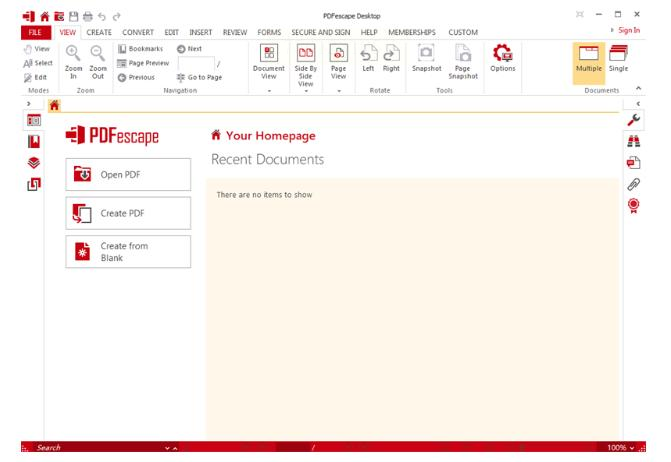Open the comments panel icon
Screen dimensions: 671x462
coord(634,163)
